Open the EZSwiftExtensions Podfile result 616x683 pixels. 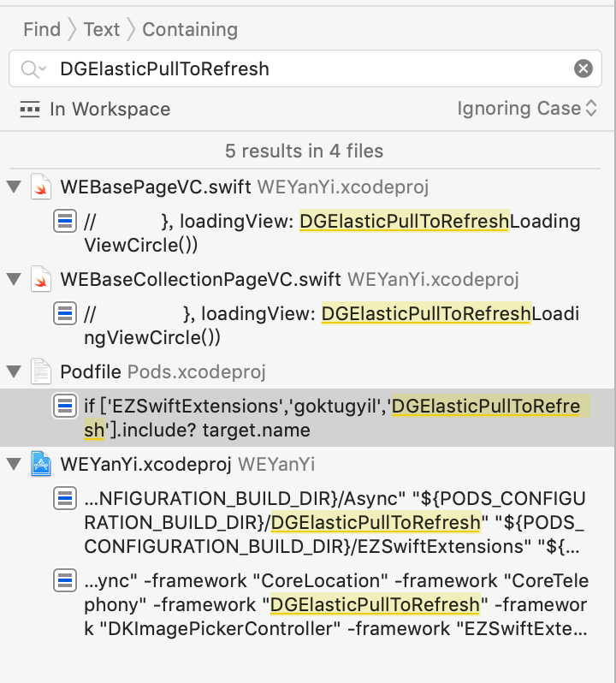point(307,418)
